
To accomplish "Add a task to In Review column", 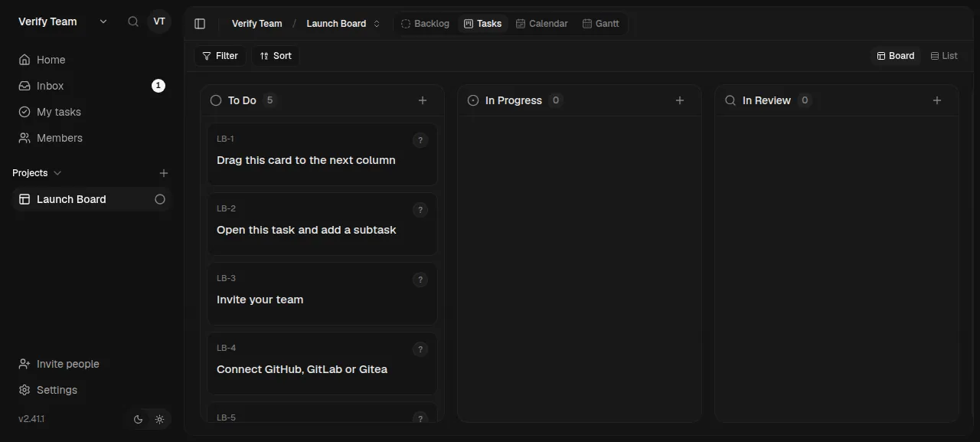I will pos(937,100).
